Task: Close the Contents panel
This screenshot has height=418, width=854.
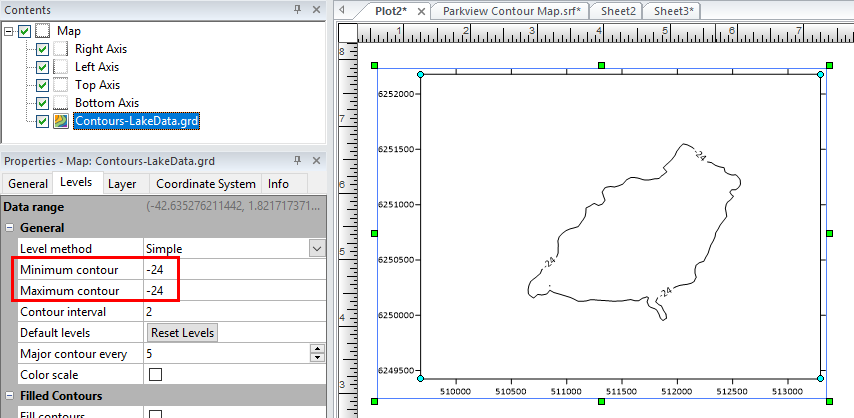Action: (316, 9)
